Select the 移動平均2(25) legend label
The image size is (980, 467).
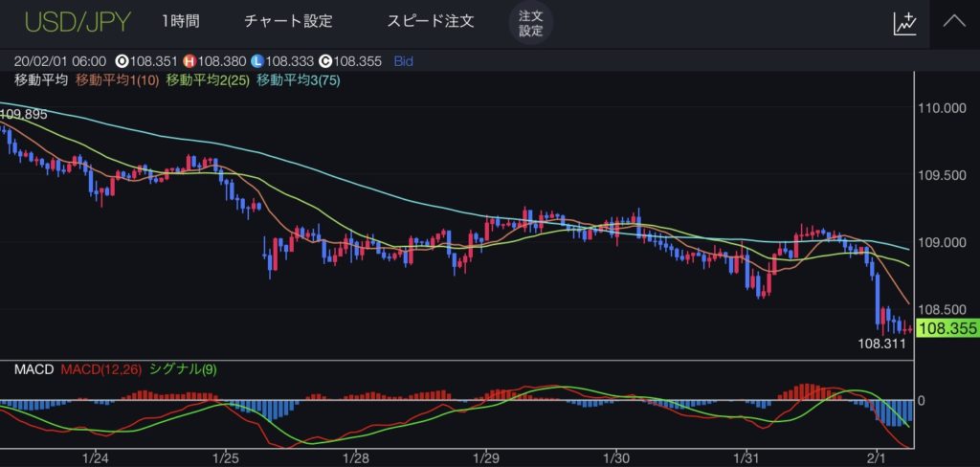click(x=208, y=80)
